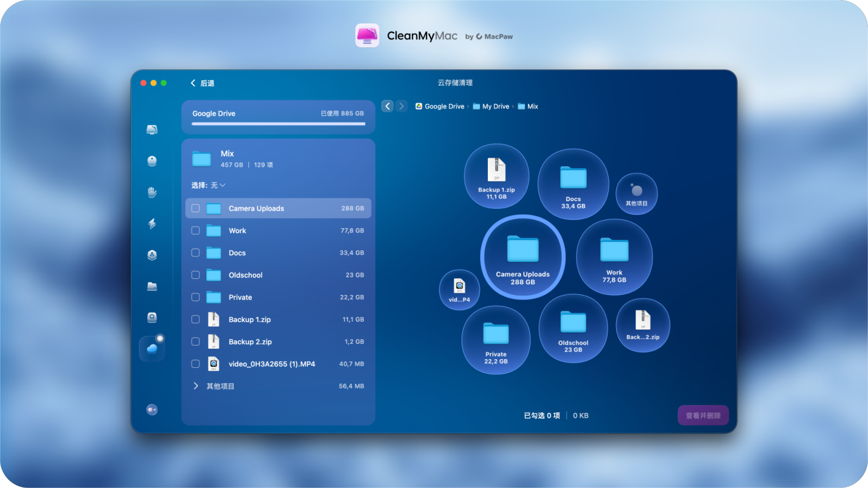Screen dimensions: 868x488
Task: Click the 后退 back button
Action: [x=202, y=83]
